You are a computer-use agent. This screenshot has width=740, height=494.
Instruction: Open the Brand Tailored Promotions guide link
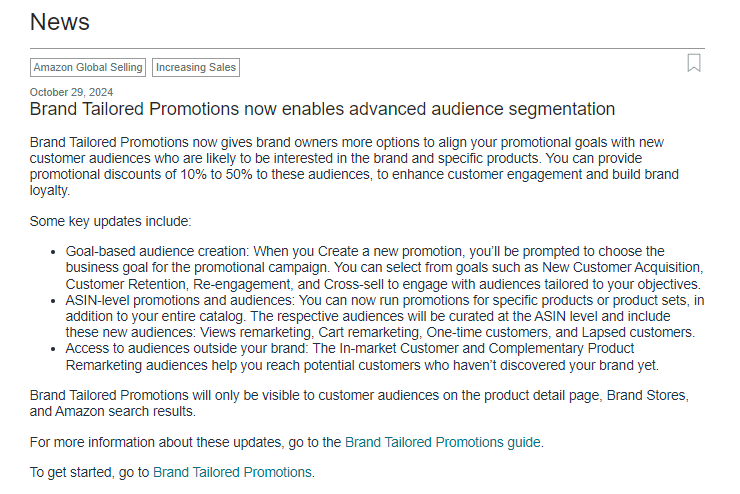[x=443, y=442]
